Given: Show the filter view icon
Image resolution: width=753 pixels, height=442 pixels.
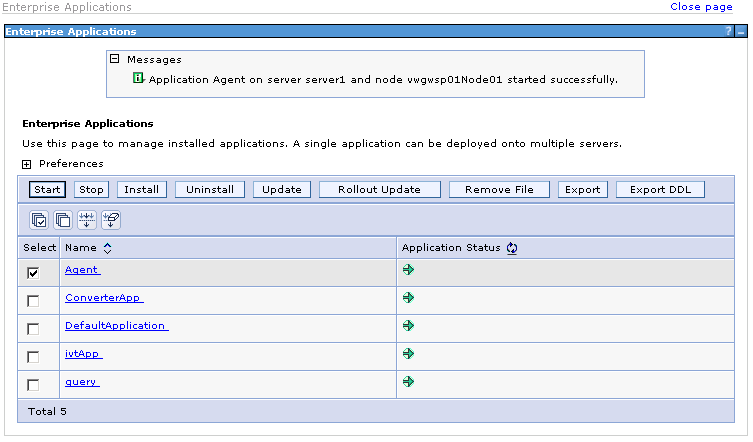Looking at the screenshot, I should pyautogui.click(x=87, y=219).
